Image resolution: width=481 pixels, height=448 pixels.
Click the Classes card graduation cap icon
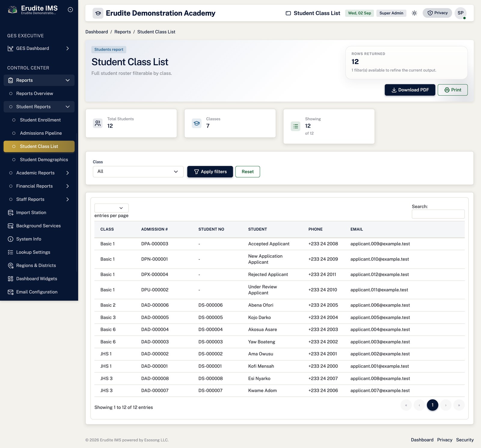tap(197, 123)
